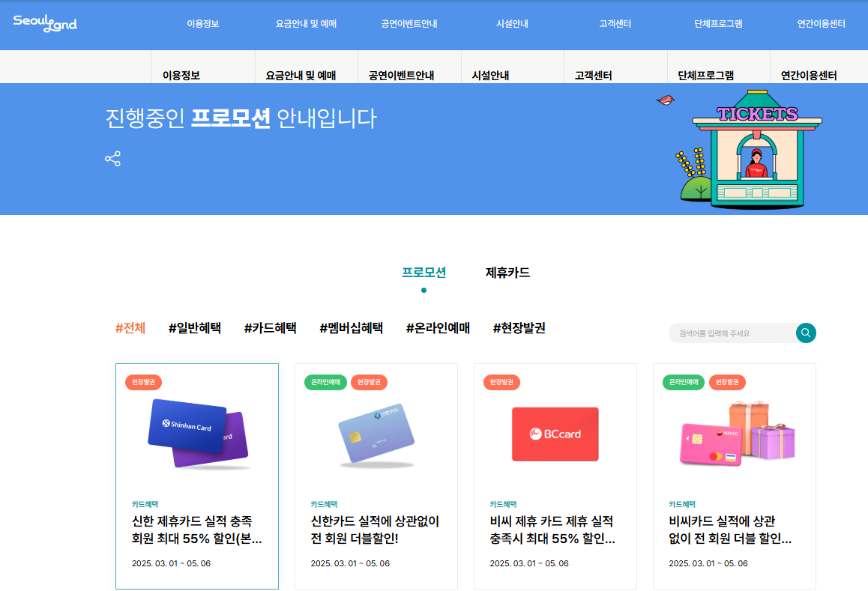Viewport: 868px width, 591px height.
Task: Click the date range under 신한 제휴카드 promotion
Action: click(x=171, y=563)
